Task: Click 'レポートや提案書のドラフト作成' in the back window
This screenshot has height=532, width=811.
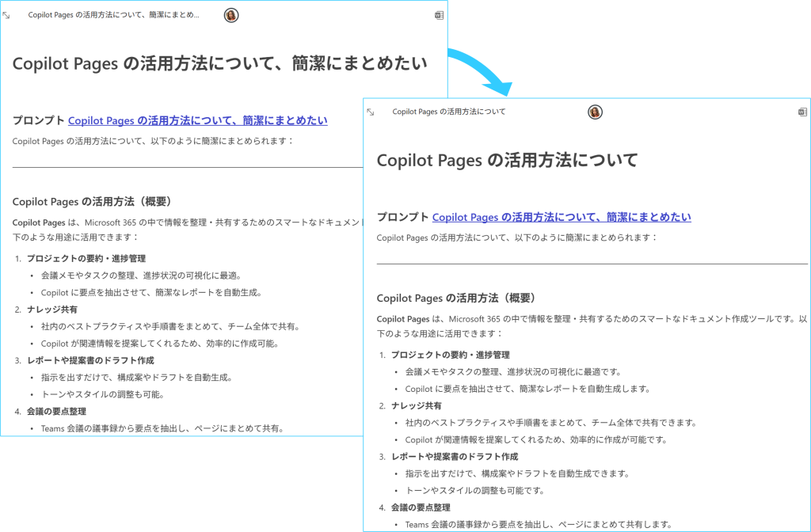Action: (90, 360)
